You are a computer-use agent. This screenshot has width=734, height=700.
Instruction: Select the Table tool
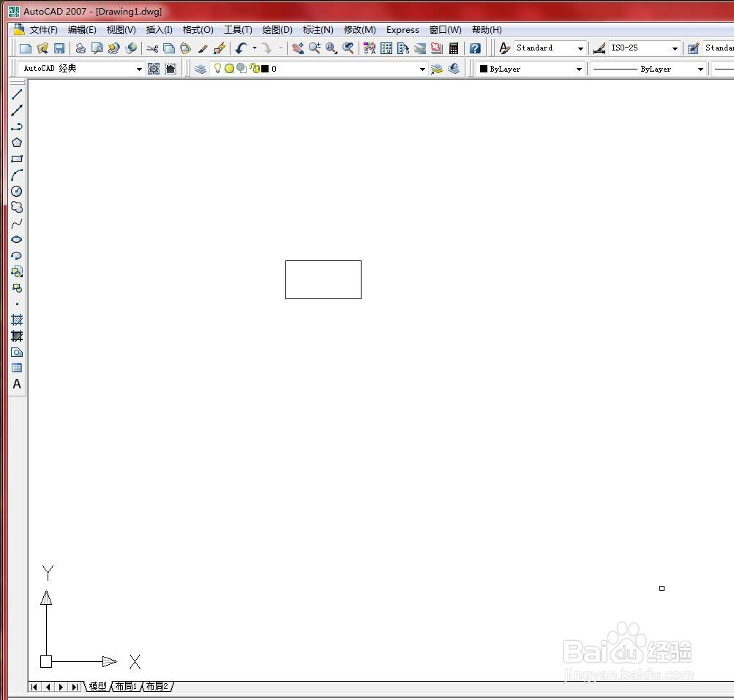(17, 368)
